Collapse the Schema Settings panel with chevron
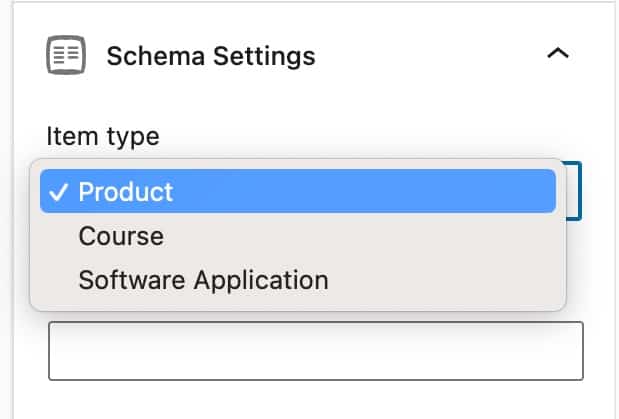The height and width of the screenshot is (419, 619). pos(558,53)
